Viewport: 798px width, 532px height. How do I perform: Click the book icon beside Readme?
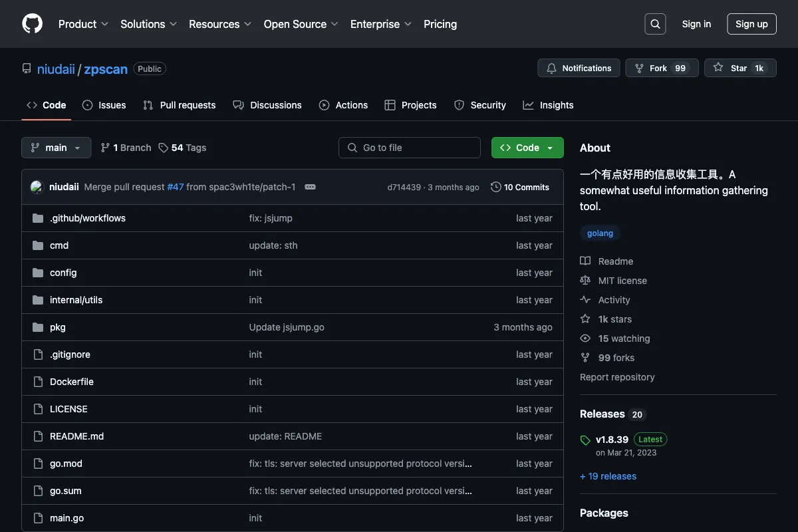tap(585, 261)
